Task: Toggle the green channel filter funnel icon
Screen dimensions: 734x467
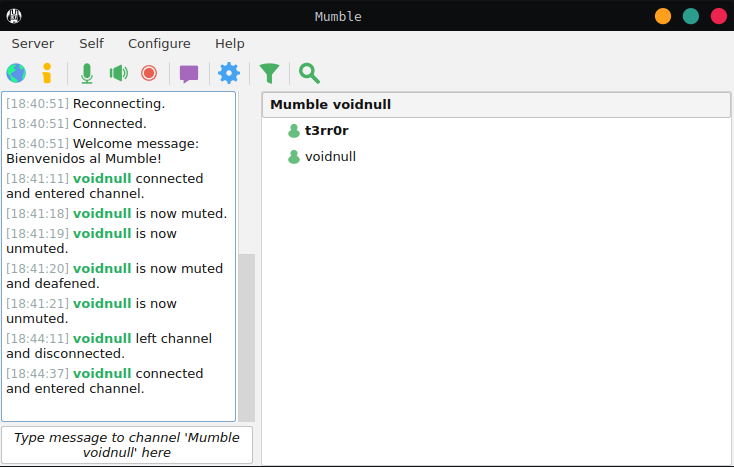Action: 269,73
